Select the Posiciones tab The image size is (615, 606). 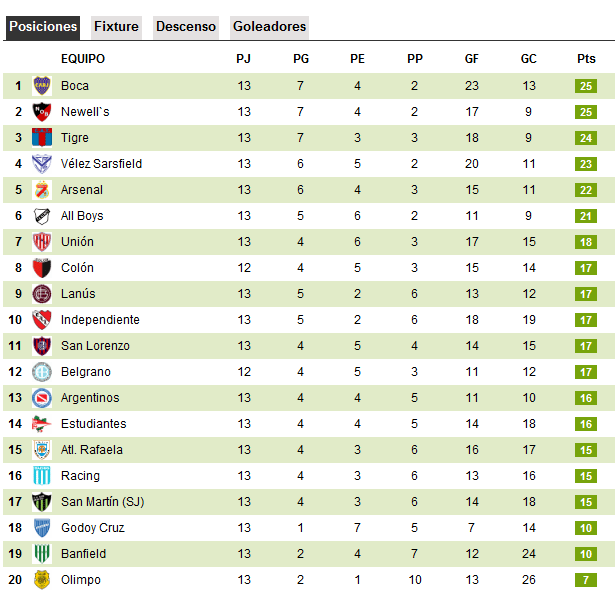point(42,27)
